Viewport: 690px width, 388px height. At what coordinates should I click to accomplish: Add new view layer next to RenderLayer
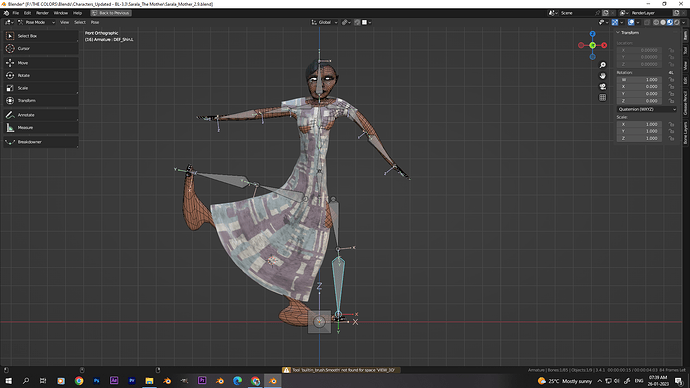(x=676, y=13)
